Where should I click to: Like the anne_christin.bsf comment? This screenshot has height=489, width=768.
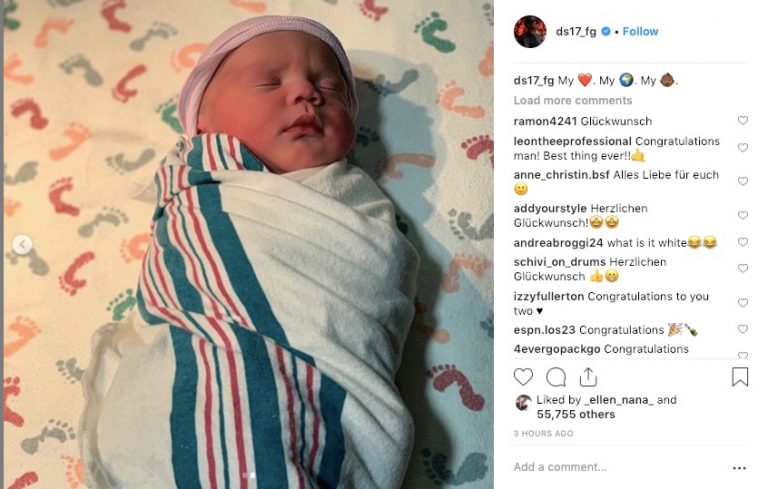click(743, 181)
